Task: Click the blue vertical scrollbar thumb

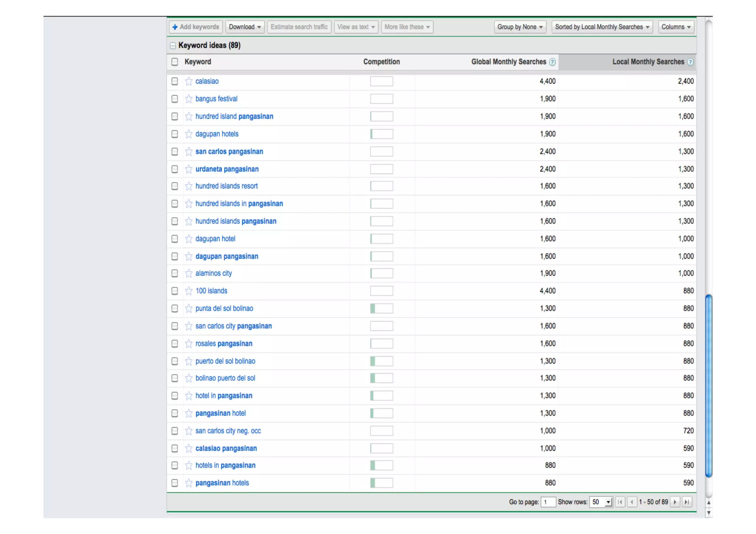Action: pos(708,386)
